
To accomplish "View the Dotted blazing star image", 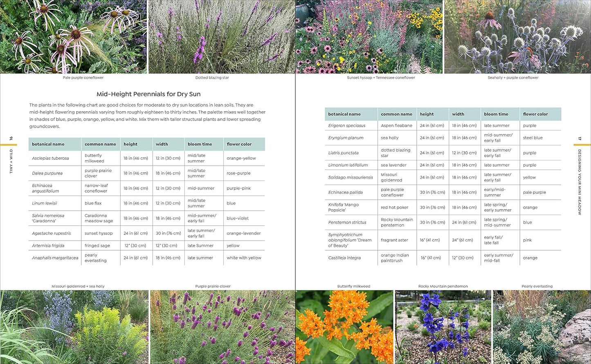I will (x=221, y=37).
